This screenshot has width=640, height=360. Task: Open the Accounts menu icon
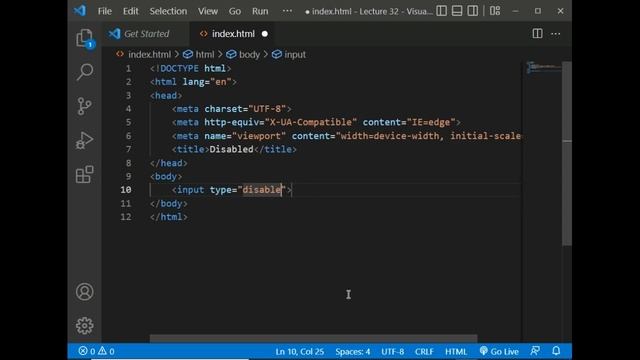(x=84, y=292)
